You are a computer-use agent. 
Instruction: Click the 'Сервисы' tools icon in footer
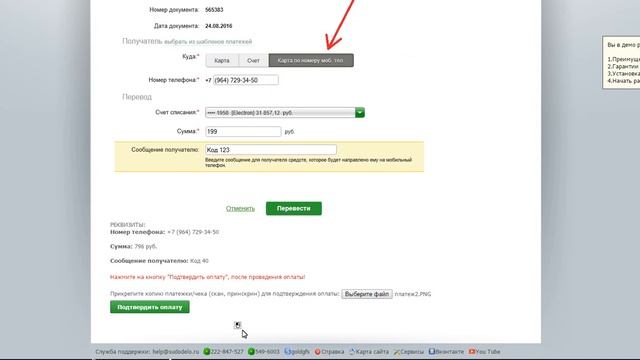click(397, 351)
